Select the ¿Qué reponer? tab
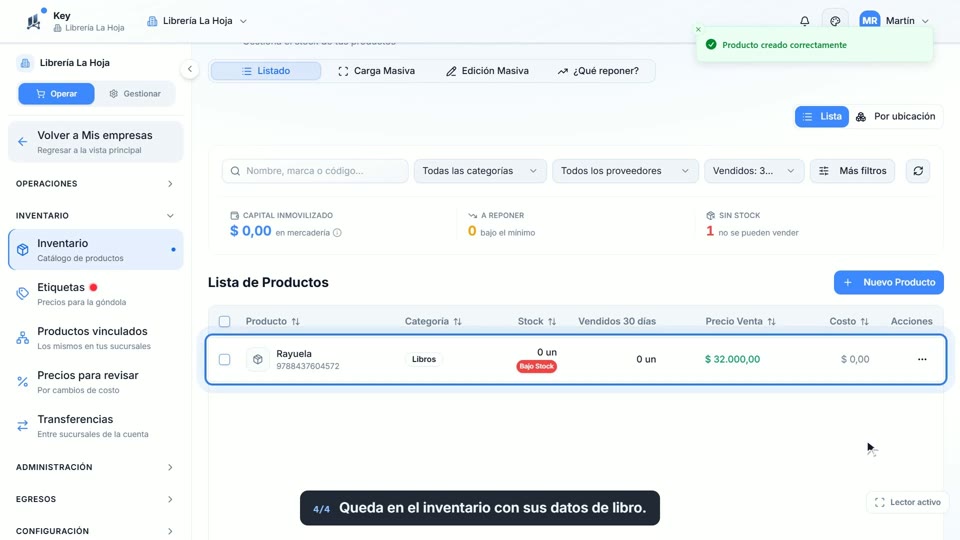This screenshot has height=540, width=960. (598, 71)
